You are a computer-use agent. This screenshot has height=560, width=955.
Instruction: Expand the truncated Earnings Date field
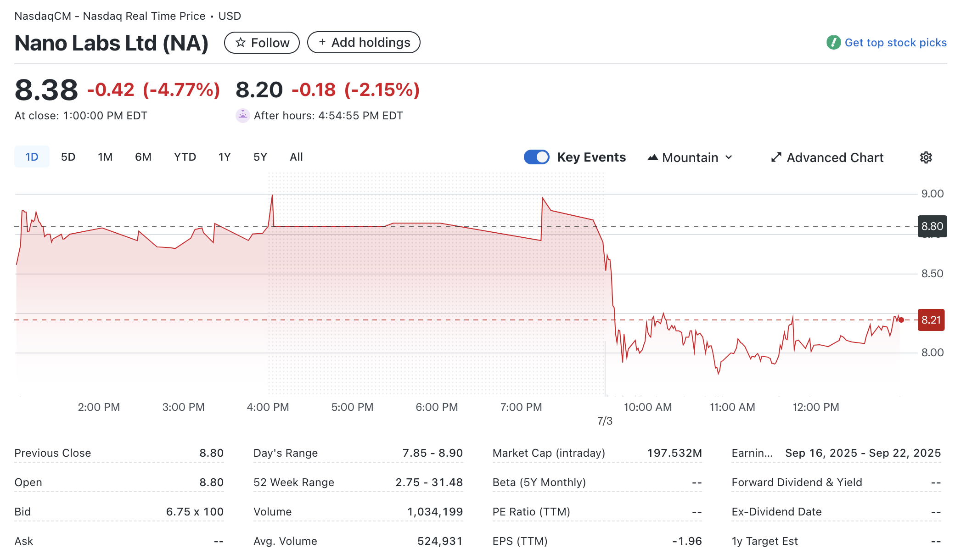pyautogui.click(x=752, y=453)
